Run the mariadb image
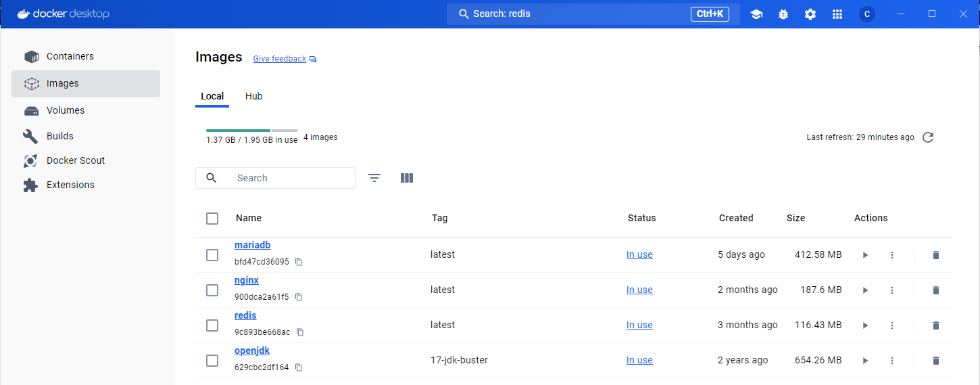Image resolution: width=980 pixels, height=385 pixels. pos(865,255)
